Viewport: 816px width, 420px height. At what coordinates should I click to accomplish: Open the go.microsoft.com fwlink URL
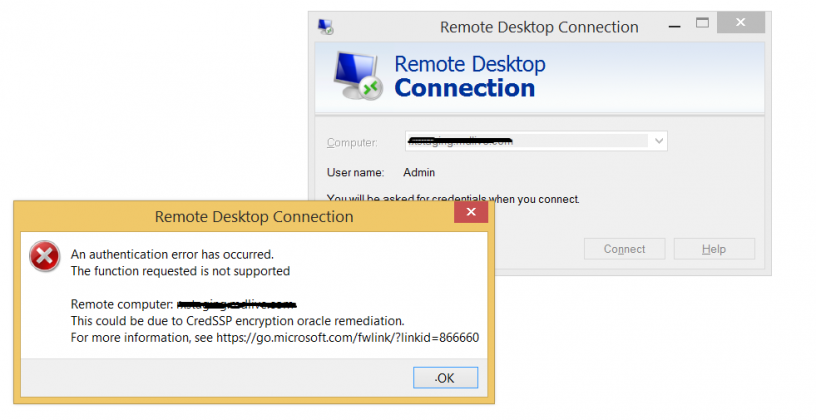348,337
